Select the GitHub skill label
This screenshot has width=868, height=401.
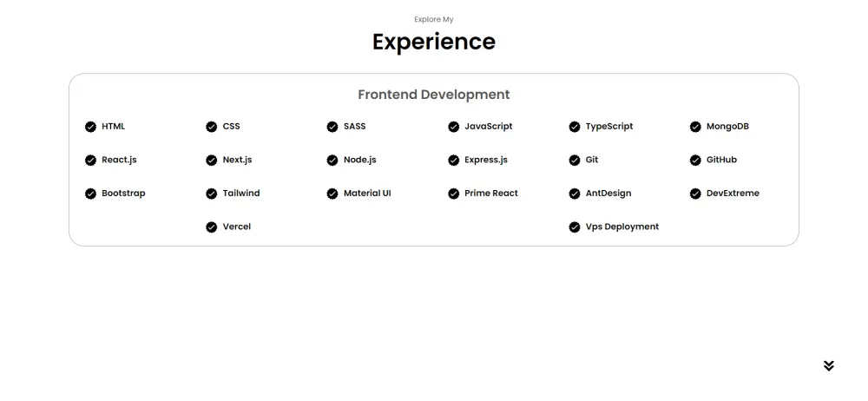click(721, 160)
